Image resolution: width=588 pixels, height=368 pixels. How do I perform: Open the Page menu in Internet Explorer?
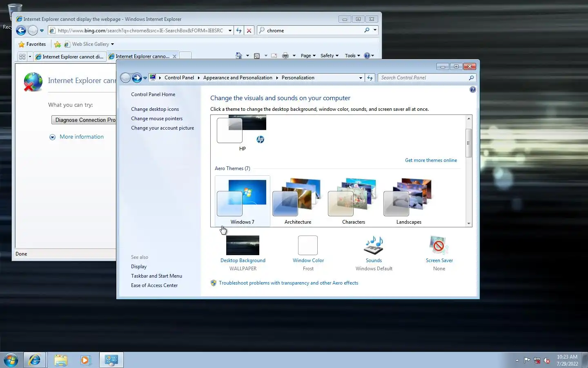(x=308, y=56)
